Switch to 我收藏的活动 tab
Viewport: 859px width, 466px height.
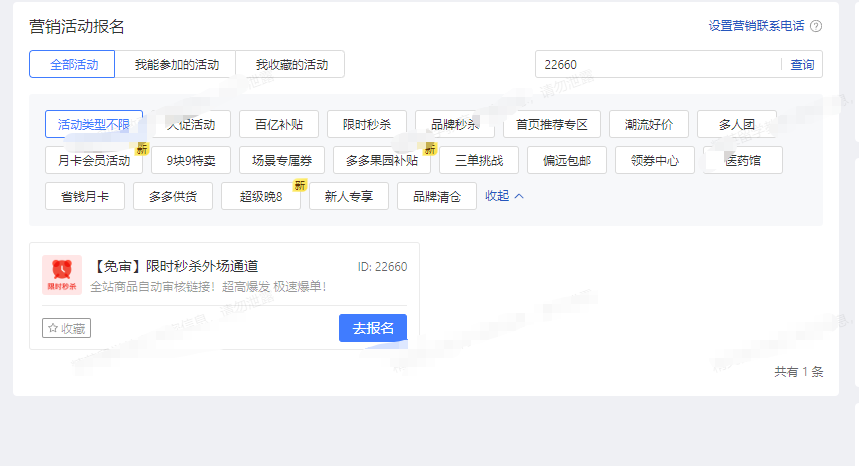pos(290,64)
